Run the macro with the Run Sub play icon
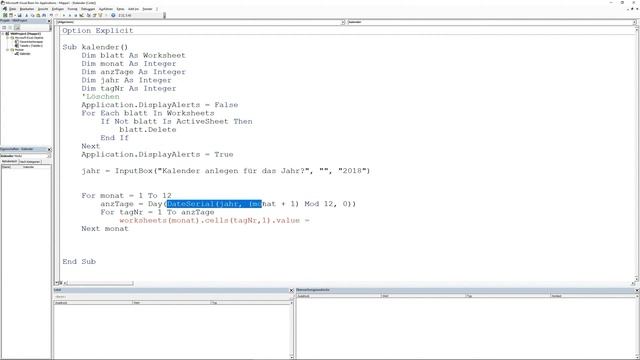This screenshot has width=640, height=360. click(64, 15)
